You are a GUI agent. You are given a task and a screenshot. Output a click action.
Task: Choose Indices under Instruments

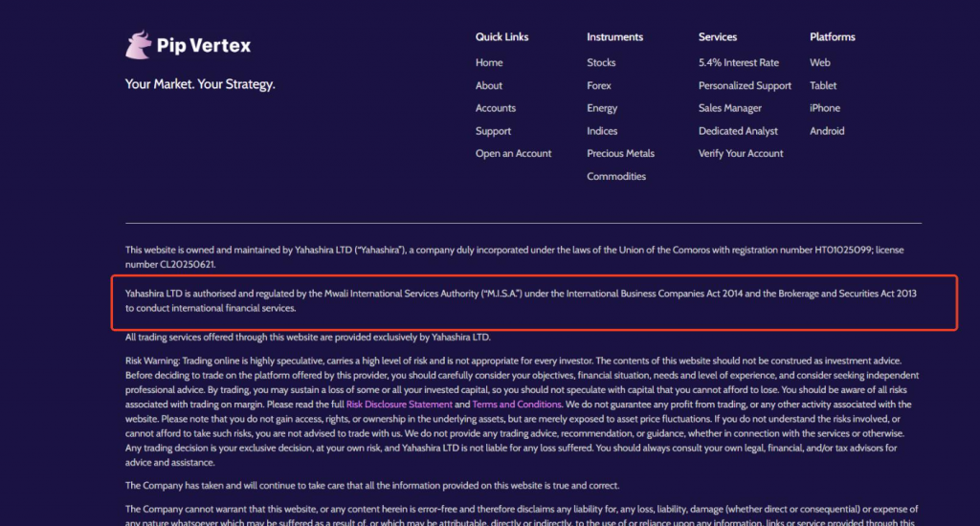coord(602,131)
